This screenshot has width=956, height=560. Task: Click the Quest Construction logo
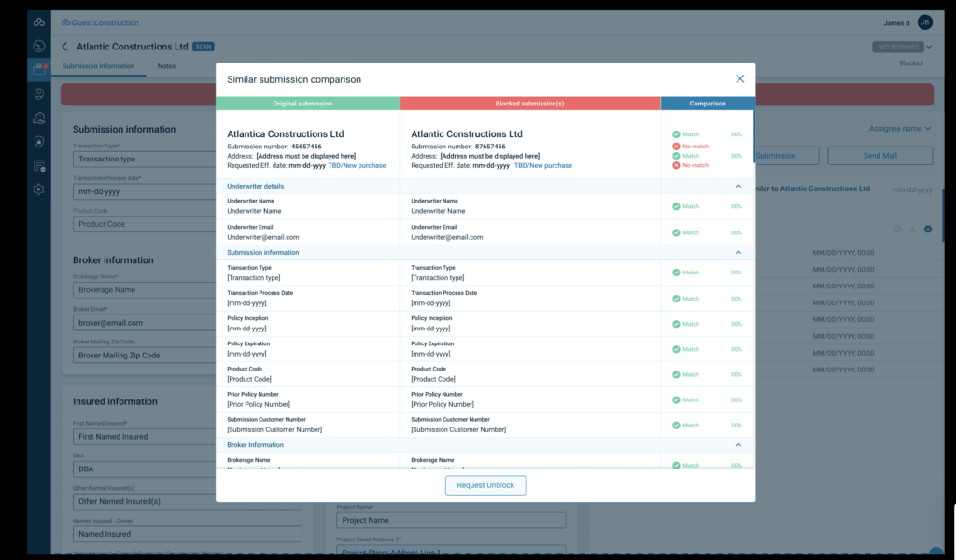point(100,22)
